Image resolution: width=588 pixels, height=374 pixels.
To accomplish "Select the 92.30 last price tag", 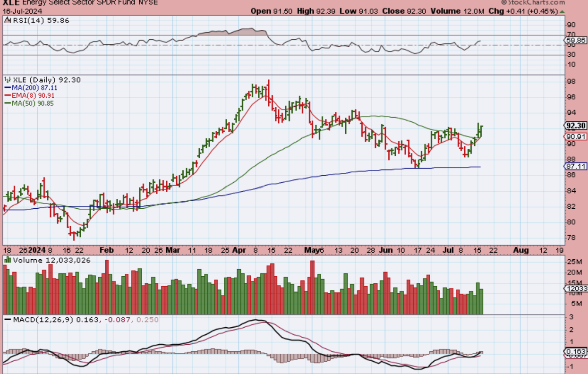I will (576, 126).
